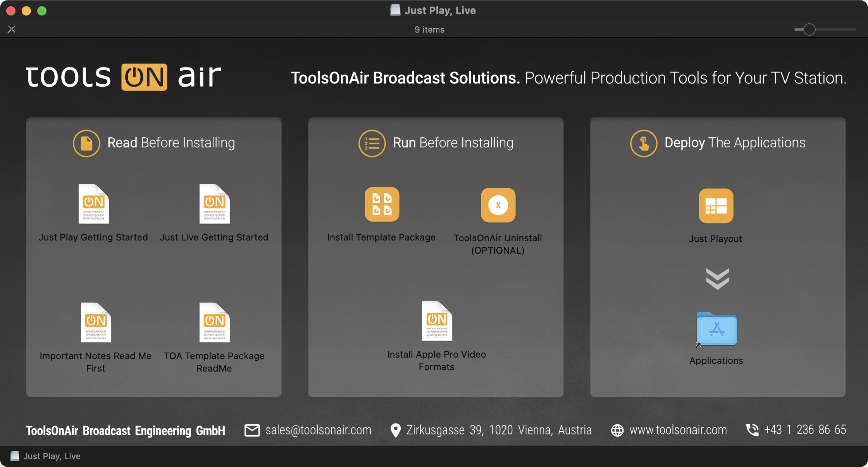The width and height of the screenshot is (868, 467).
Task: Click the 'TOA Template Package ReadMe' file name
Action: tap(214, 362)
